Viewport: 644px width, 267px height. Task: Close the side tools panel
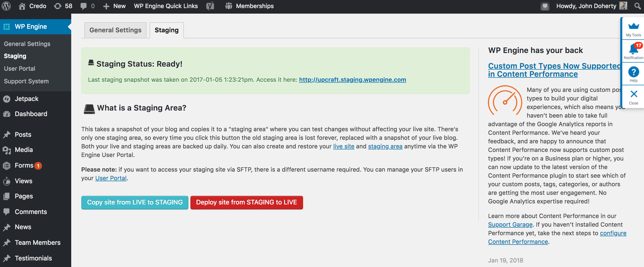pos(633,97)
